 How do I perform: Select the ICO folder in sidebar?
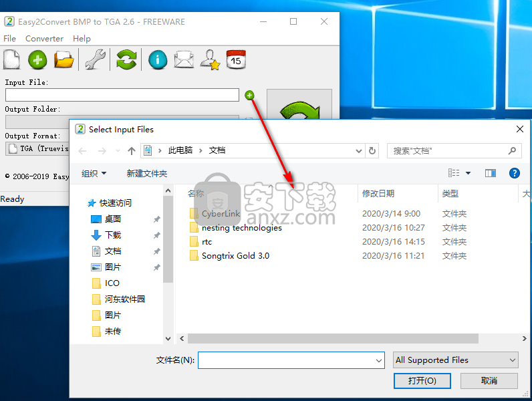click(112, 283)
